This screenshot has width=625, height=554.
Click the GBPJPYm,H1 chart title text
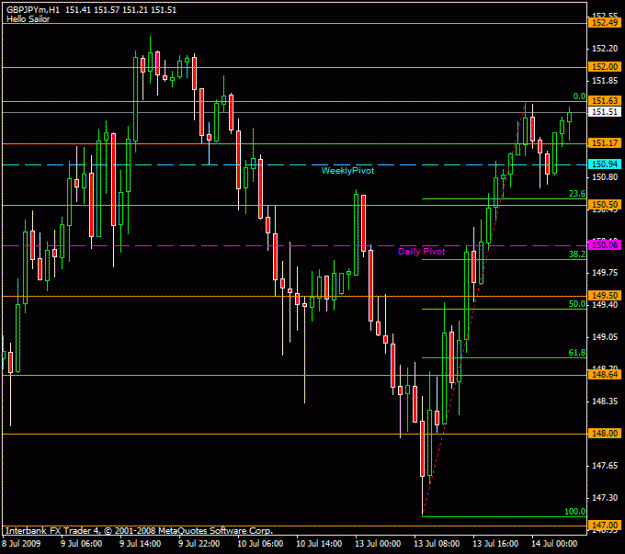coord(32,10)
